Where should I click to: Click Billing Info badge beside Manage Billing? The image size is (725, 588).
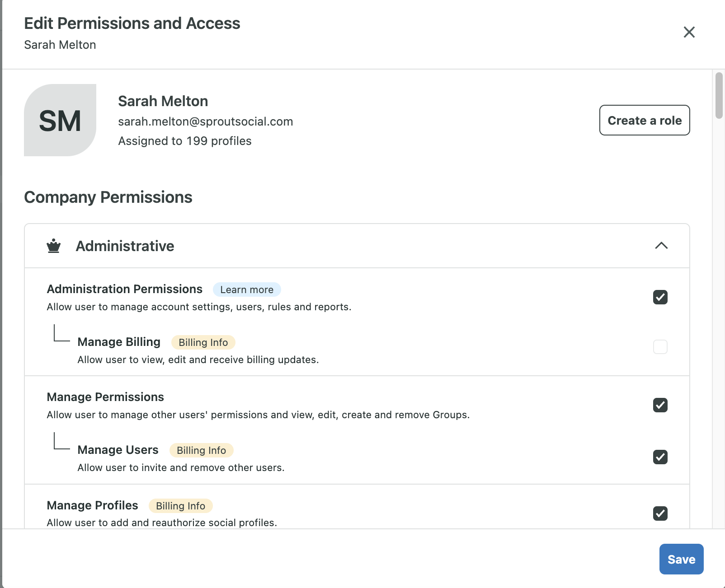point(203,342)
